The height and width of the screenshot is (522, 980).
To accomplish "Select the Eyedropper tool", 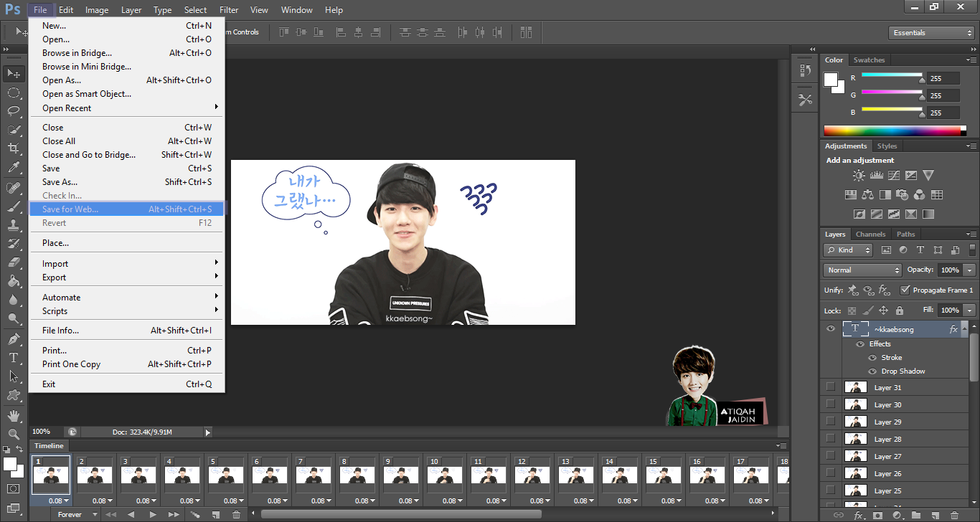I will click(14, 168).
